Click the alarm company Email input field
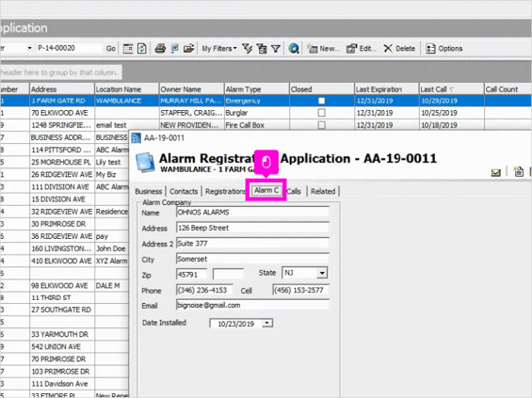 tap(252, 305)
